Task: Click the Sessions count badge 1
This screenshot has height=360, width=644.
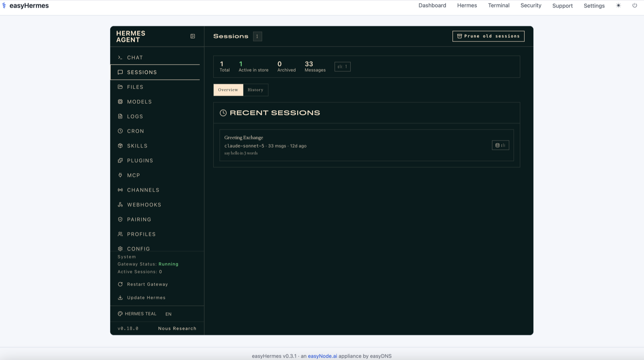Action: click(x=257, y=36)
